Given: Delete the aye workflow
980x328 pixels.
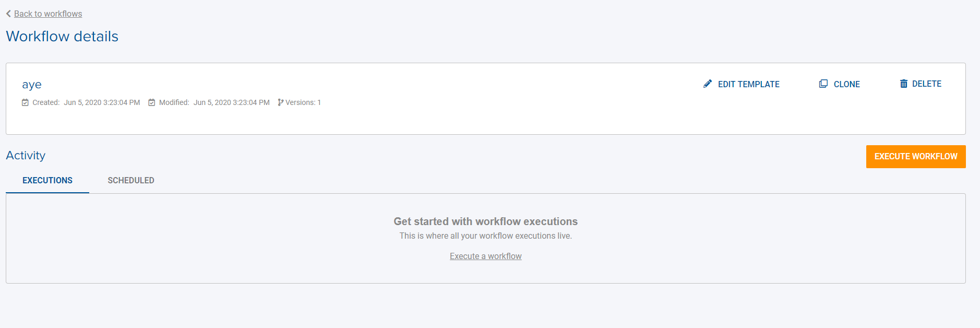Looking at the screenshot, I should 927,84.
